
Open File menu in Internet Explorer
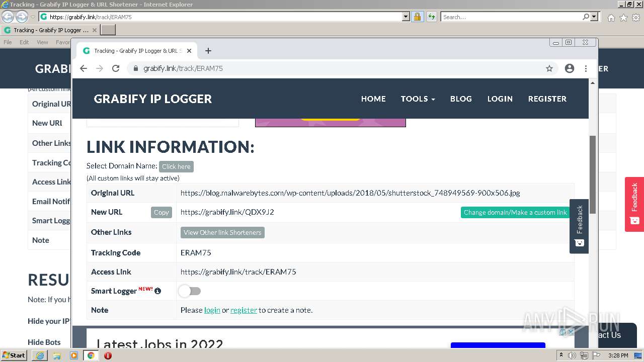point(8,42)
